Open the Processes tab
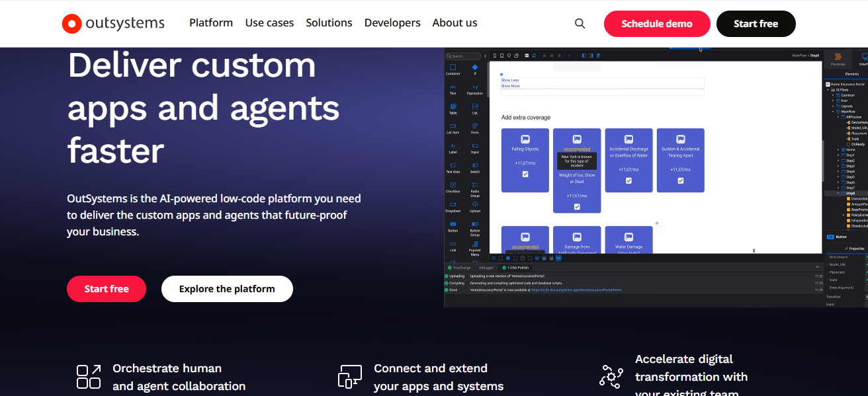Viewport: 868px width, 396px height. pyautogui.click(x=838, y=59)
